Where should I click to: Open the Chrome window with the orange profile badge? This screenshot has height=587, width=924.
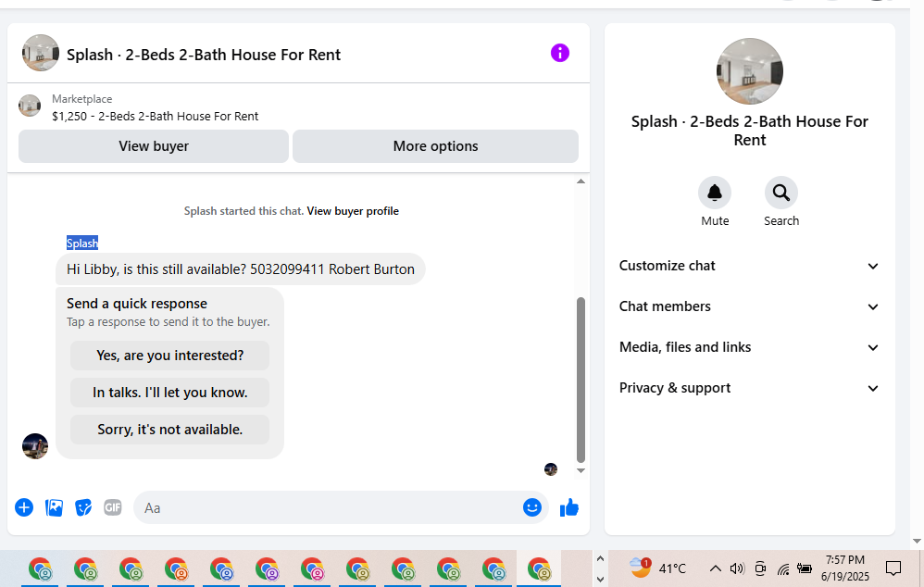pos(176,569)
